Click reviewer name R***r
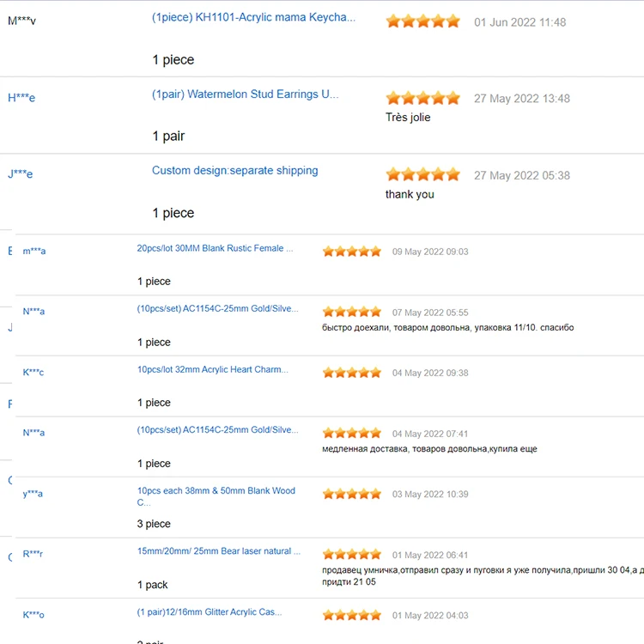This screenshot has width=644, height=644. click(33, 554)
